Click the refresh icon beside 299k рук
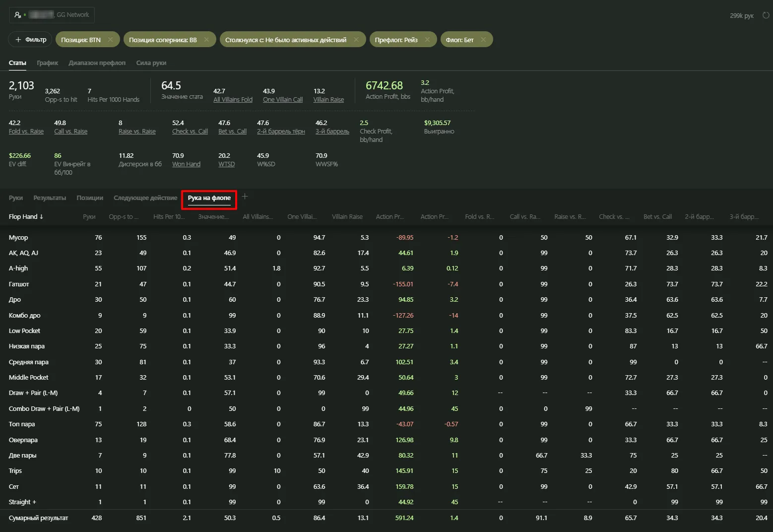773x532 pixels. click(x=765, y=15)
